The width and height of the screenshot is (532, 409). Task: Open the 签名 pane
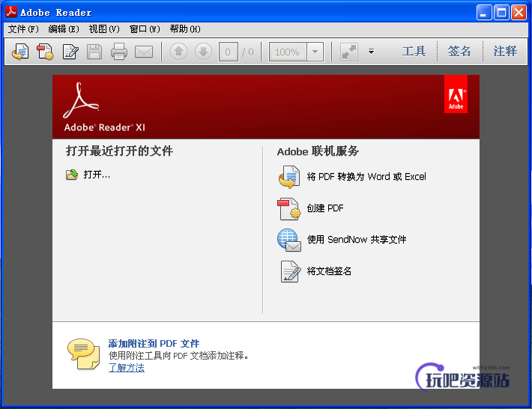tap(459, 52)
